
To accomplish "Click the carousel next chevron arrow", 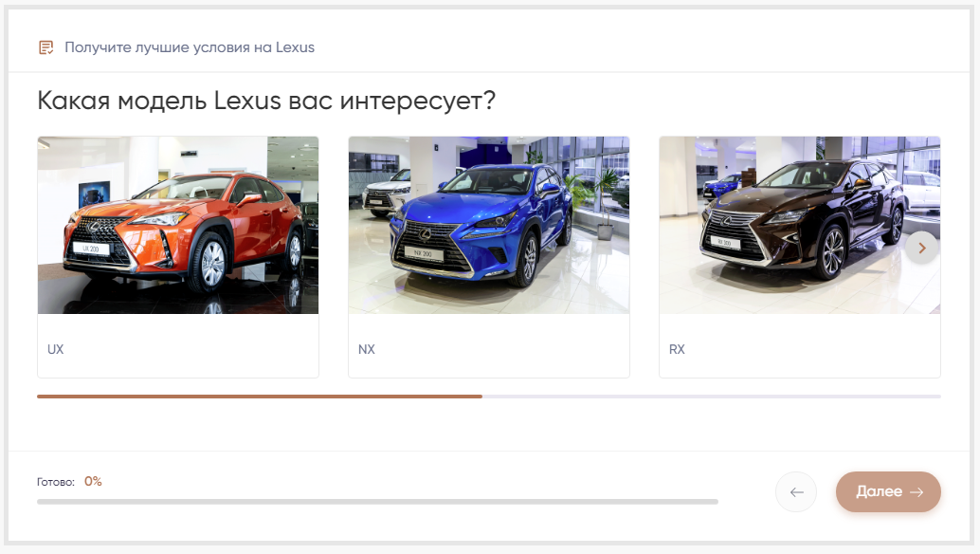I will tap(921, 248).
